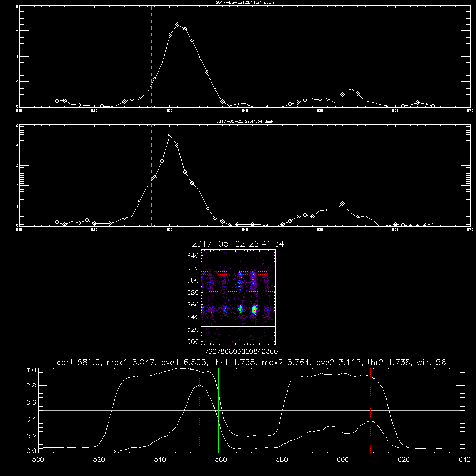Click the '0.4' y-axis label of bottom plot
The height and width of the screenshot is (476, 476).
click(31, 419)
